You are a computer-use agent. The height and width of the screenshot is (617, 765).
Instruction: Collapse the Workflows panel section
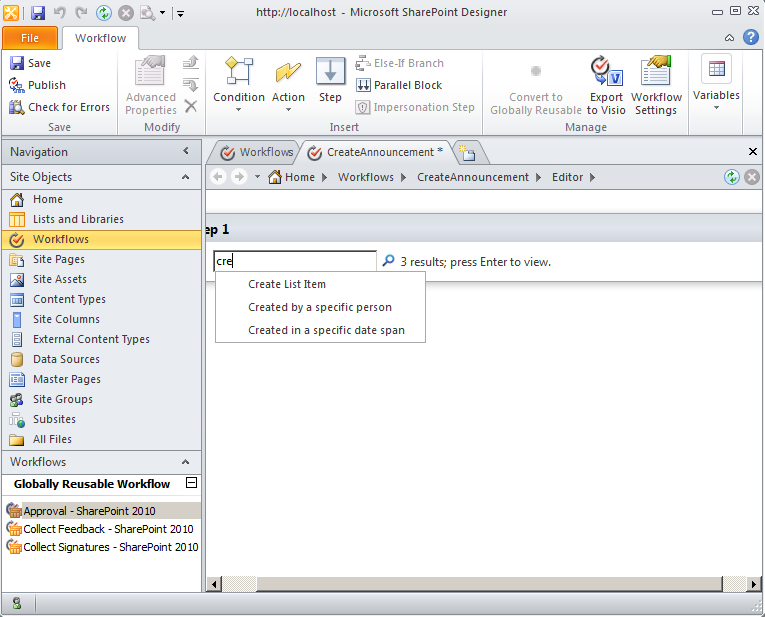point(185,461)
